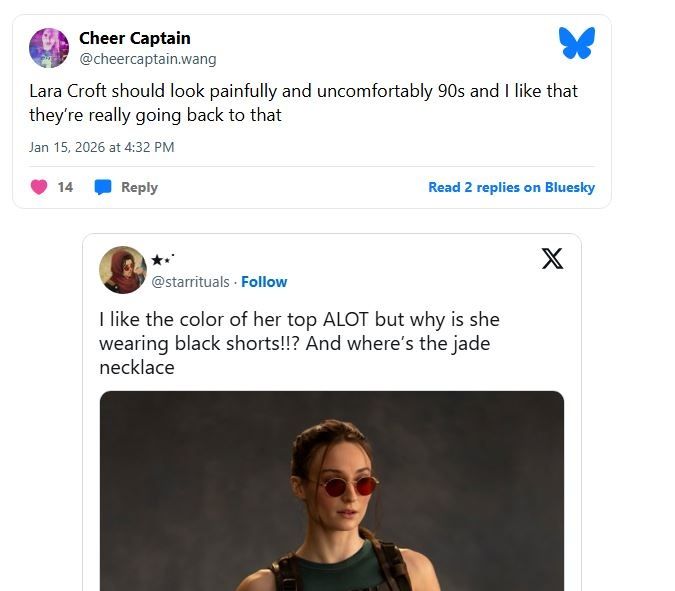Viewport: 675px width, 591px height.
Task: Open the tweet's attached photo
Action: pyautogui.click(x=331, y=490)
